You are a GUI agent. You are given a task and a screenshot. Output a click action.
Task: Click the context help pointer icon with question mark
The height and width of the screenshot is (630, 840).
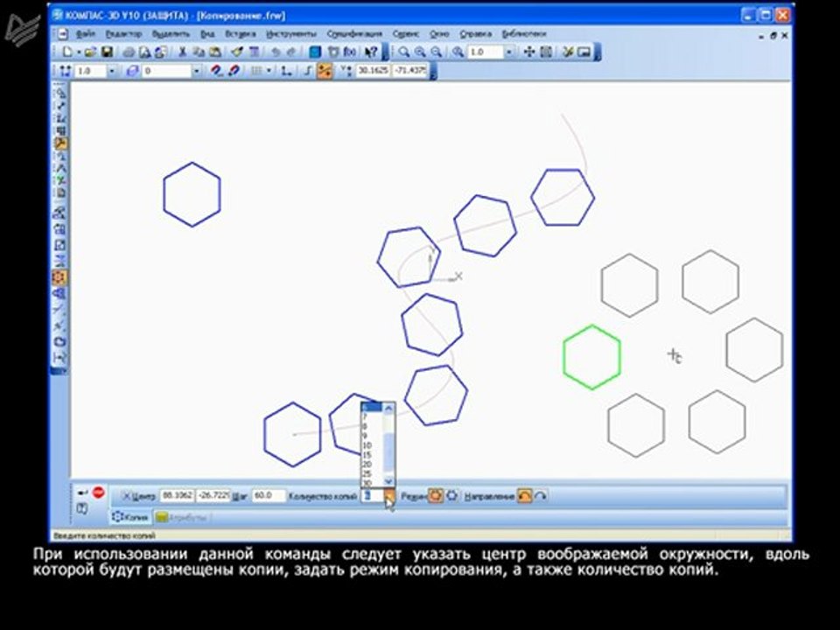click(371, 52)
